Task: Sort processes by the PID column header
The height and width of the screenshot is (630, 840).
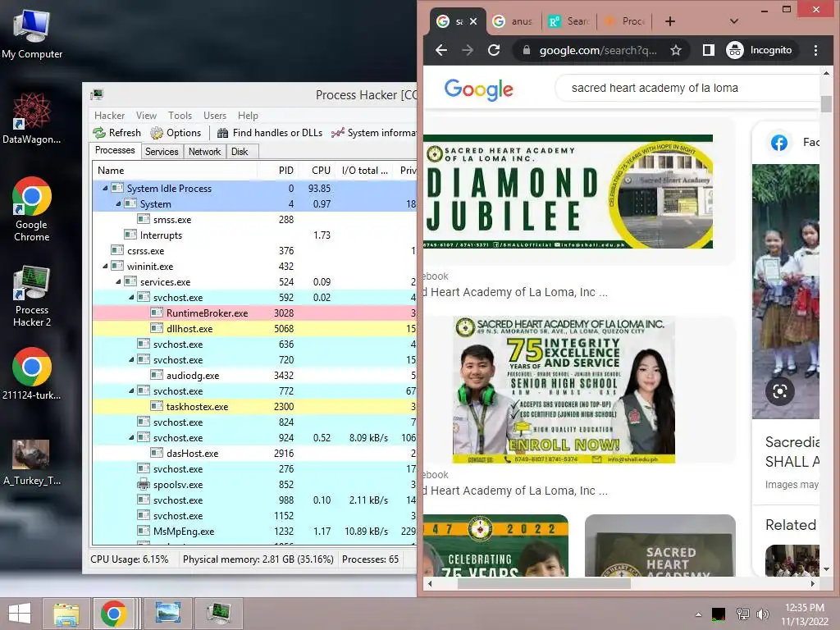Action: [x=277, y=171]
